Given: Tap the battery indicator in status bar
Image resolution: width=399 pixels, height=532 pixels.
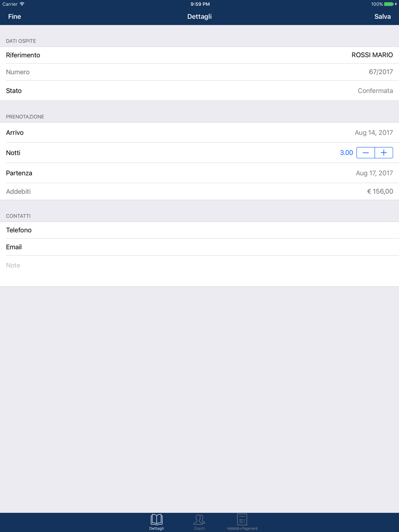Looking at the screenshot, I should pyautogui.click(x=389, y=4).
